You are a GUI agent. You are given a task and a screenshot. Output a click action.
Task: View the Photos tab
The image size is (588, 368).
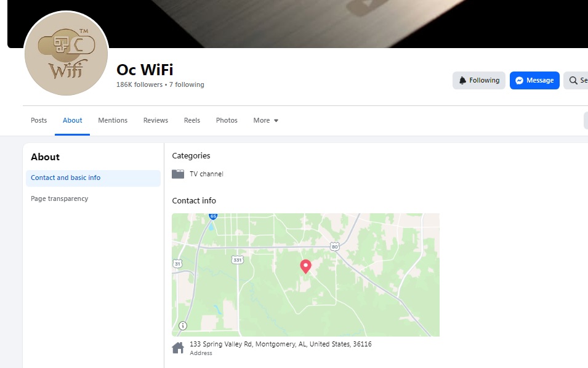pyautogui.click(x=227, y=120)
